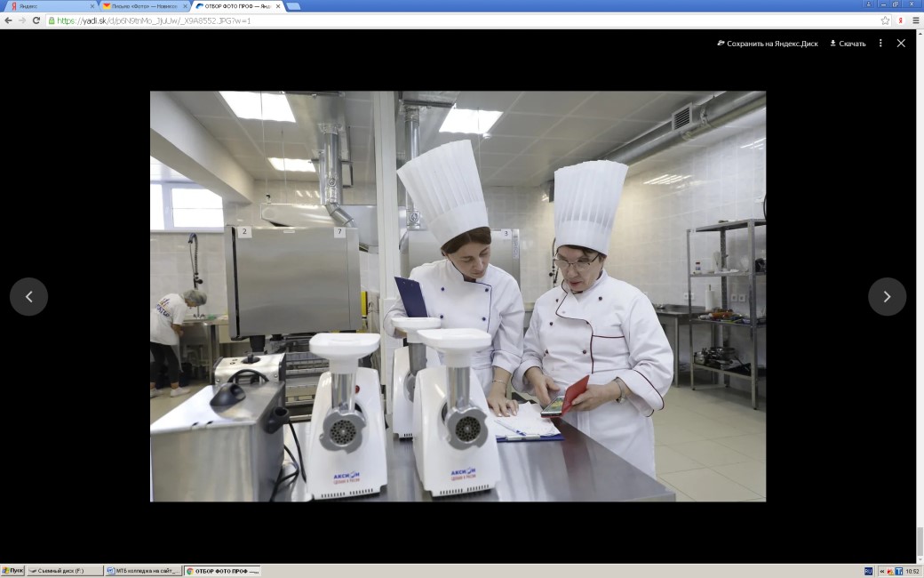Click the kitchen photo in viewer
Screen dimensions: 924x578
coord(458,296)
